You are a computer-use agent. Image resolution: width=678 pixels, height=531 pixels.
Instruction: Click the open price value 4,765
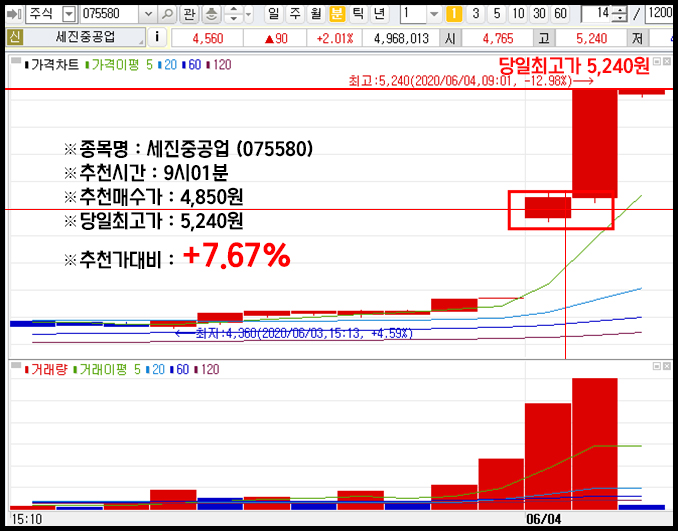[498, 38]
